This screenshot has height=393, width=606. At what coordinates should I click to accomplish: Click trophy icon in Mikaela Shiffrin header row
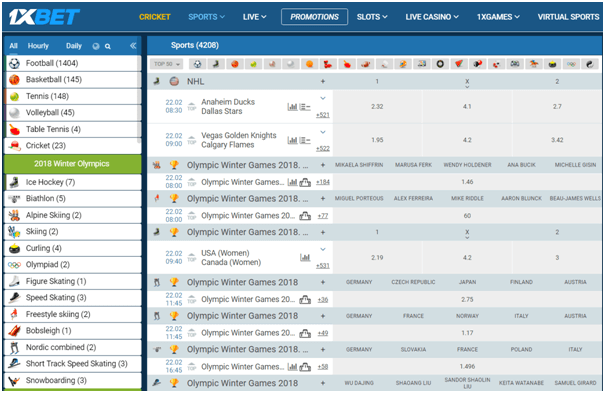pyautogui.click(x=174, y=165)
